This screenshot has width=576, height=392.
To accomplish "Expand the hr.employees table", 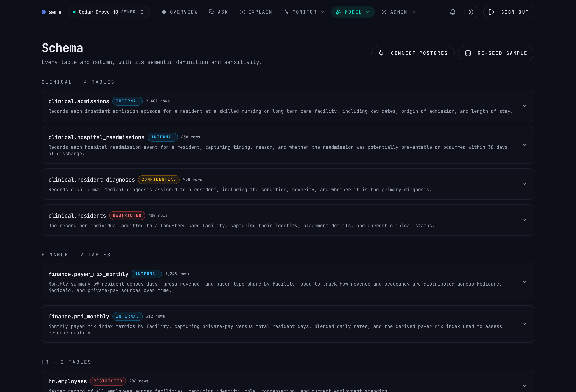I will (524, 386).
